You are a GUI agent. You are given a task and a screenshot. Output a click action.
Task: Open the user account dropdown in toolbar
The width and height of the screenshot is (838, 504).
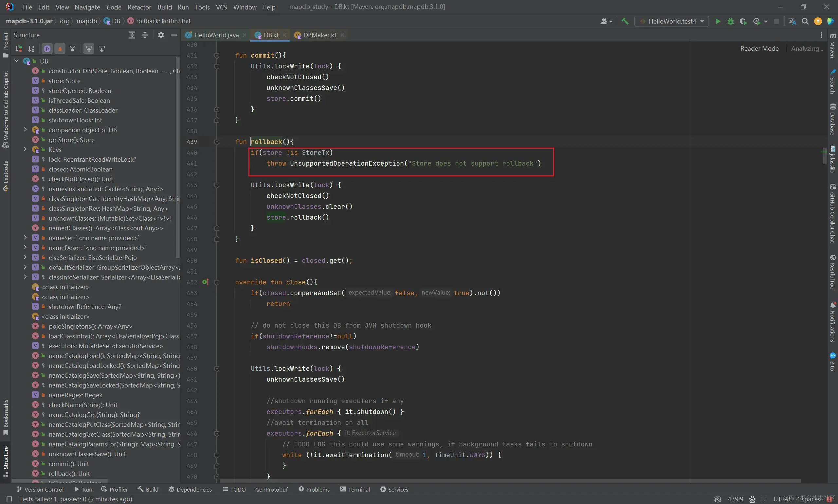click(x=606, y=21)
